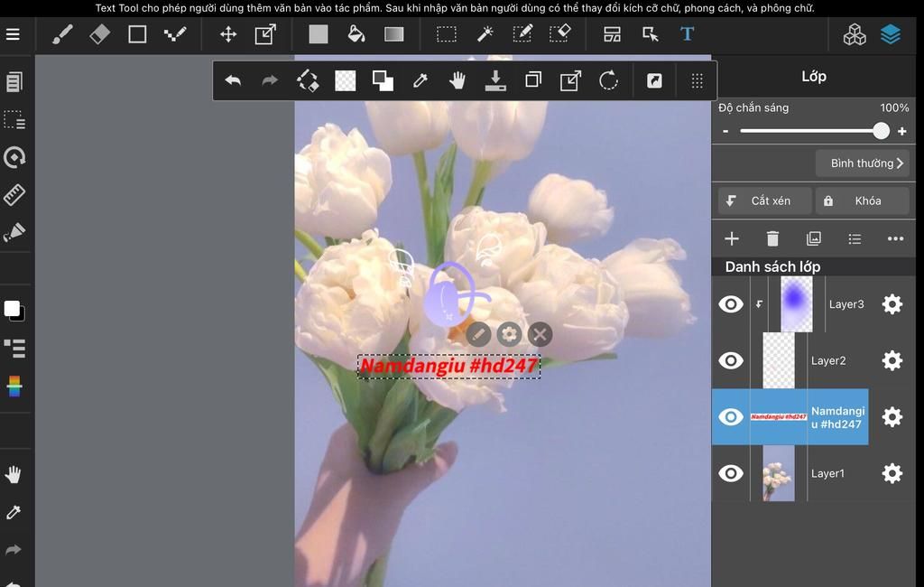
Task: Open the Materials cubes panel
Action: click(855, 35)
